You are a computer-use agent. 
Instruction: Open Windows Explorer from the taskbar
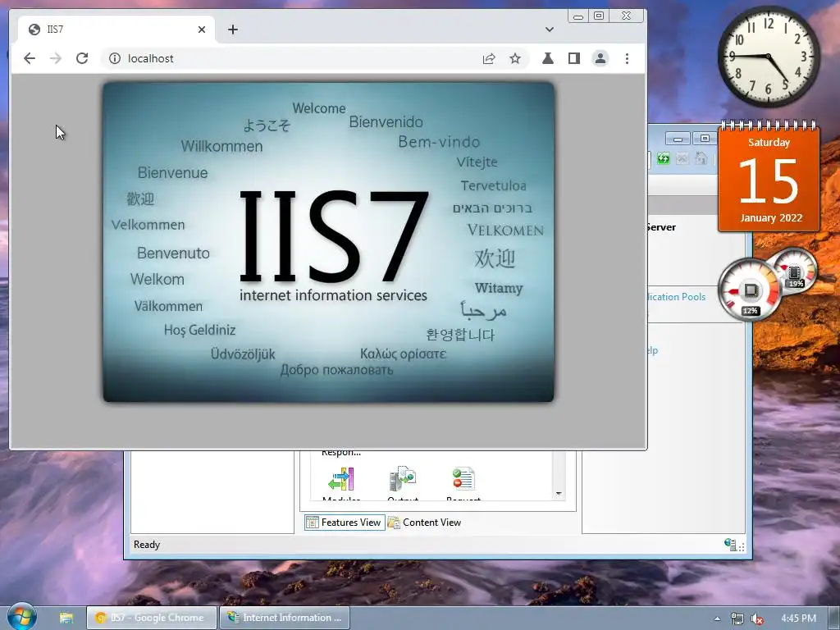pos(66,618)
